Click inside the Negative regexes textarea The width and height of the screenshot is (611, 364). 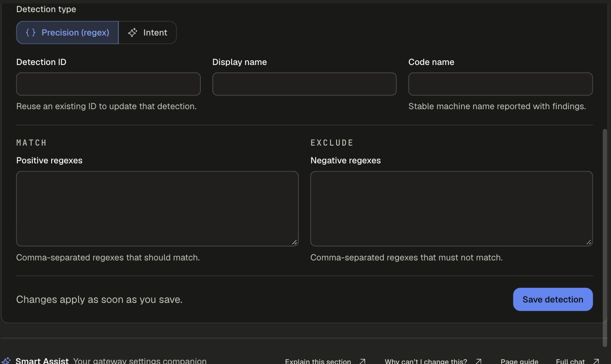(451, 209)
